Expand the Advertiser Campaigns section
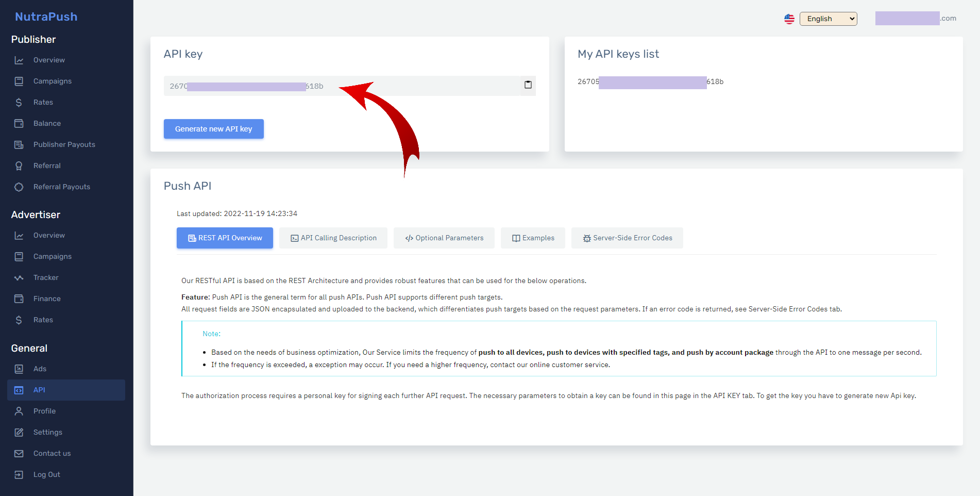980x496 pixels. tap(52, 256)
